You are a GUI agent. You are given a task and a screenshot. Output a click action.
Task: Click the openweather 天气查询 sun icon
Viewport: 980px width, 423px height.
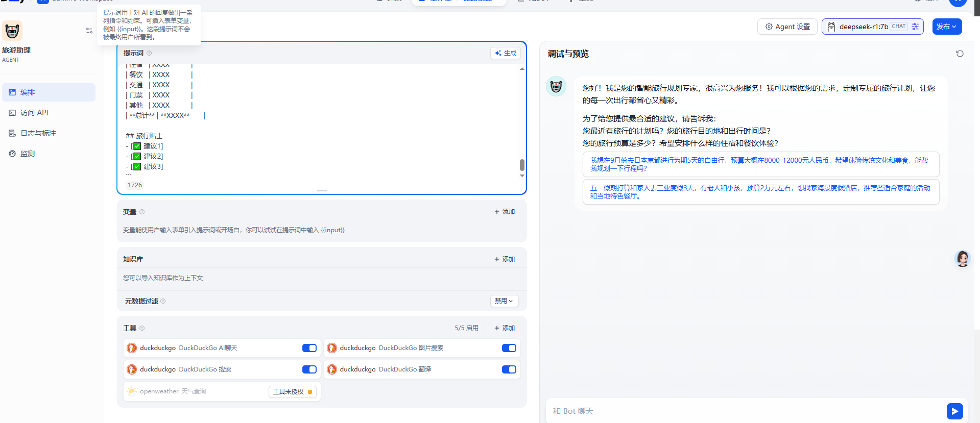[132, 391]
